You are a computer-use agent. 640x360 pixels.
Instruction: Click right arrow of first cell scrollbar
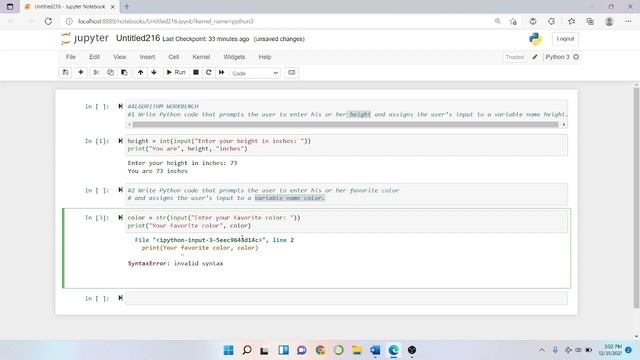pos(564,124)
